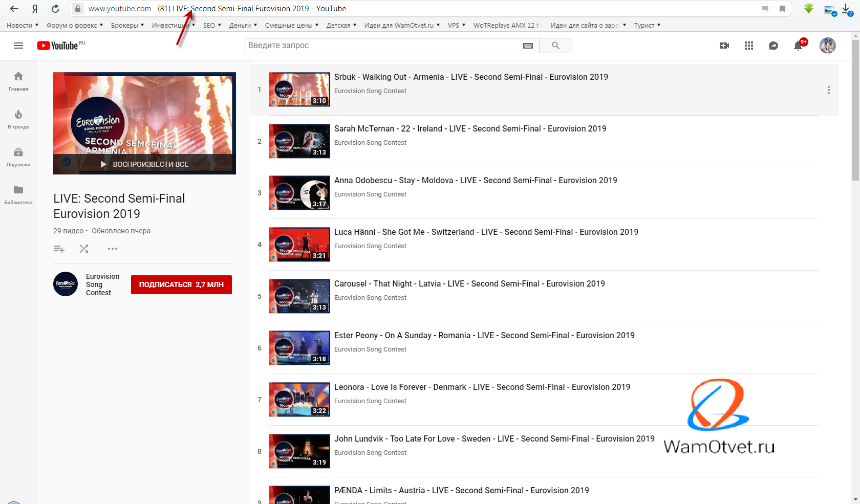Open the on-screen keyboard in search box
The image size is (860, 504).
coord(528,46)
